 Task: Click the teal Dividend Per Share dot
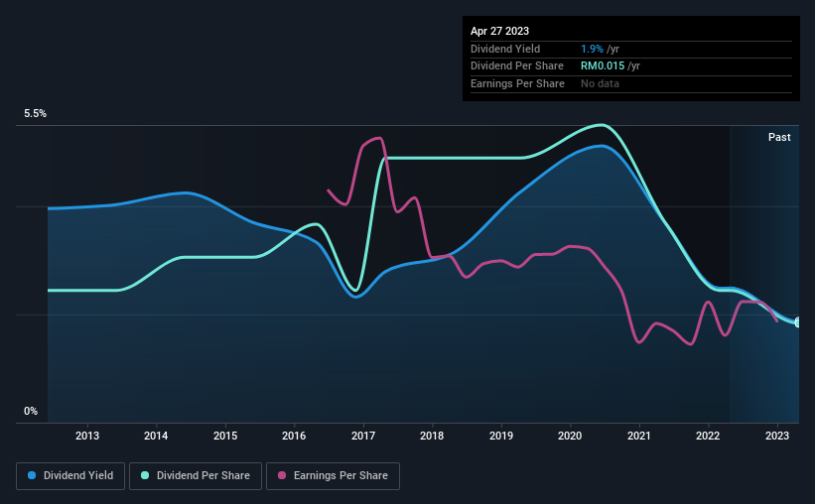(x=145, y=475)
